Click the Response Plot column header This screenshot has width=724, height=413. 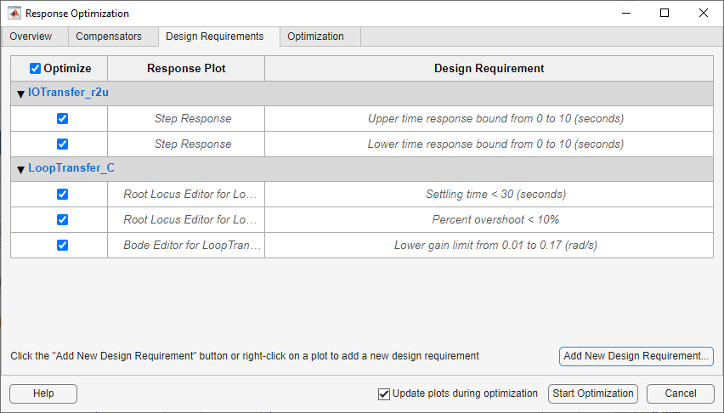click(186, 68)
